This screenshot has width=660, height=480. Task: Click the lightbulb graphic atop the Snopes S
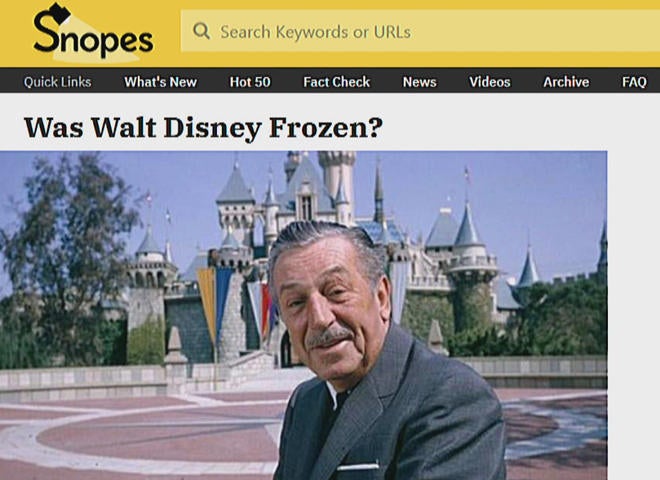[x=59, y=13]
